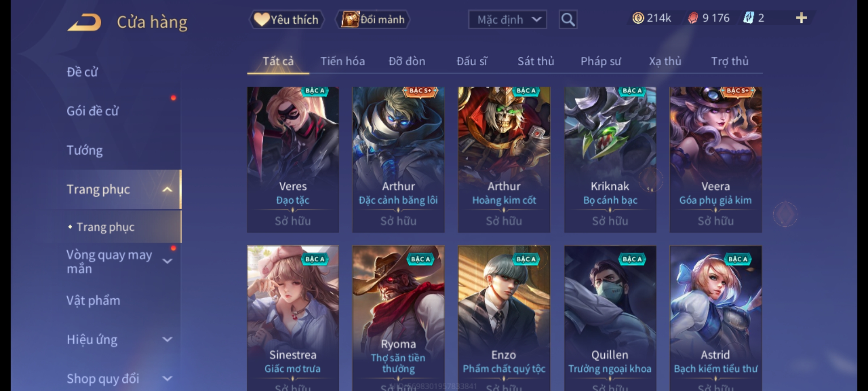Switch to the Sát thủ tab
The width and height of the screenshot is (868, 391).
coord(536,61)
